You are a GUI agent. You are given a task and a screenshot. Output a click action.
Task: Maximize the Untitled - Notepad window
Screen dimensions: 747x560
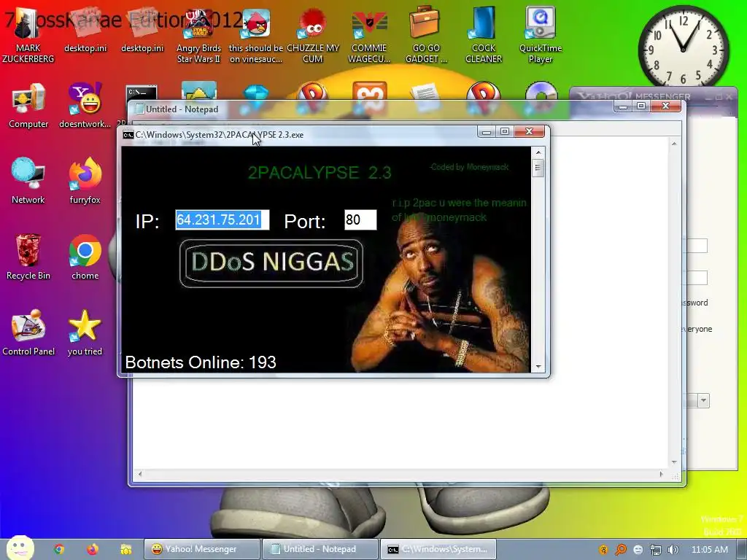[x=641, y=106]
